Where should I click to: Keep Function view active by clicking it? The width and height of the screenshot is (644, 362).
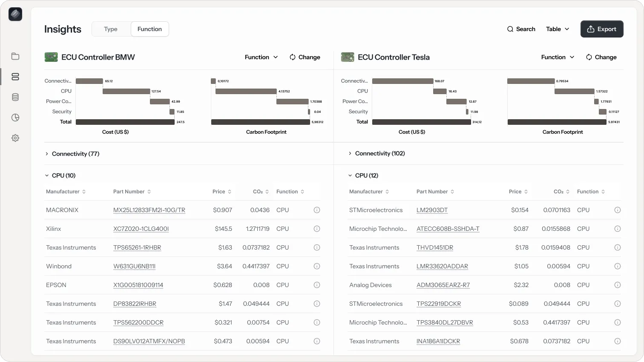click(x=149, y=29)
